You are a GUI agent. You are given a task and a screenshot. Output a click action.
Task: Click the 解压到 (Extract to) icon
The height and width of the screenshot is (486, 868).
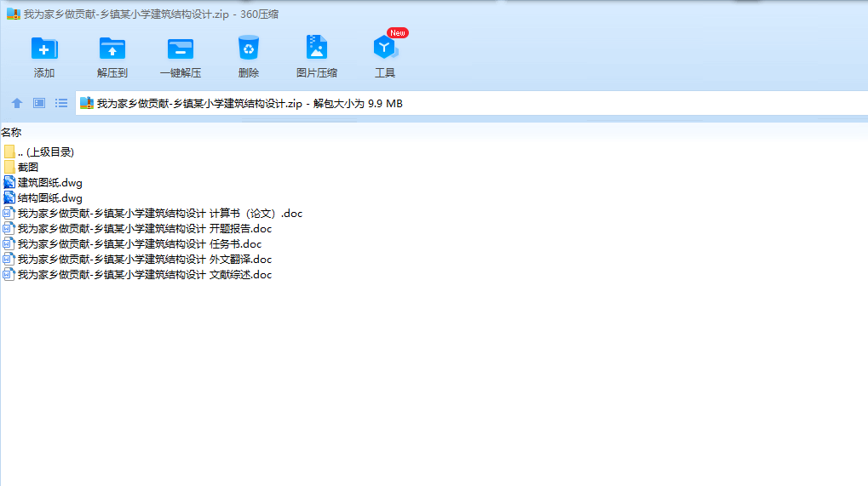[112, 49]
